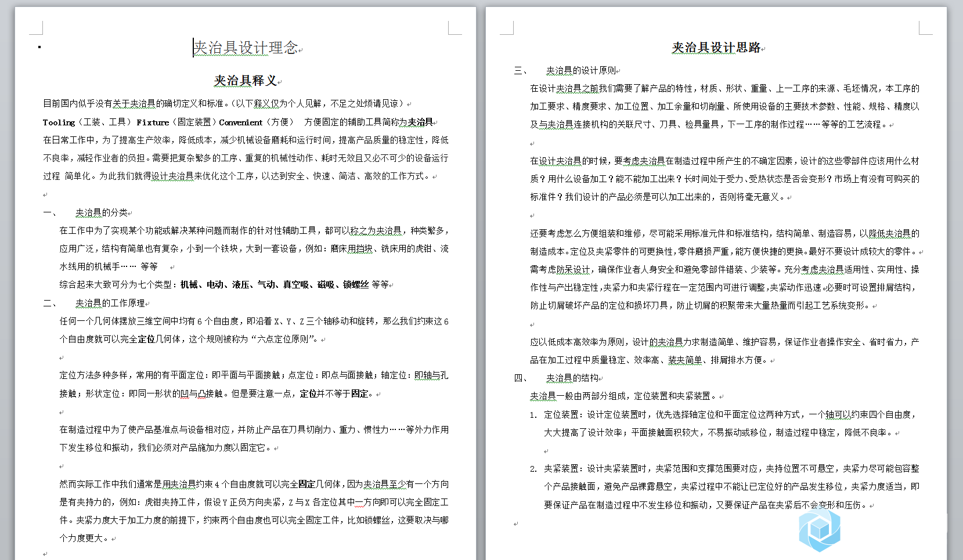The width and height of the screenshot is (963, 560).
Task: Click section heading "二、夹治具的工作原理"
Action: [x=95, y=303]
